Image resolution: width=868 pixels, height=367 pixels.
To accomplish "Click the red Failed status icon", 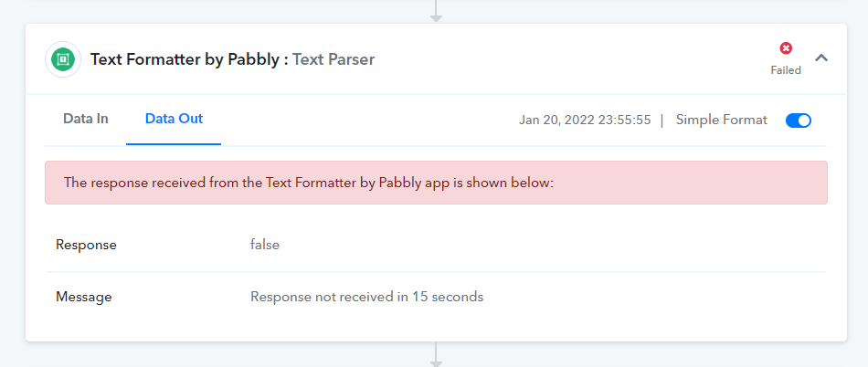I will pyautogui.click(x=786, y=48).
